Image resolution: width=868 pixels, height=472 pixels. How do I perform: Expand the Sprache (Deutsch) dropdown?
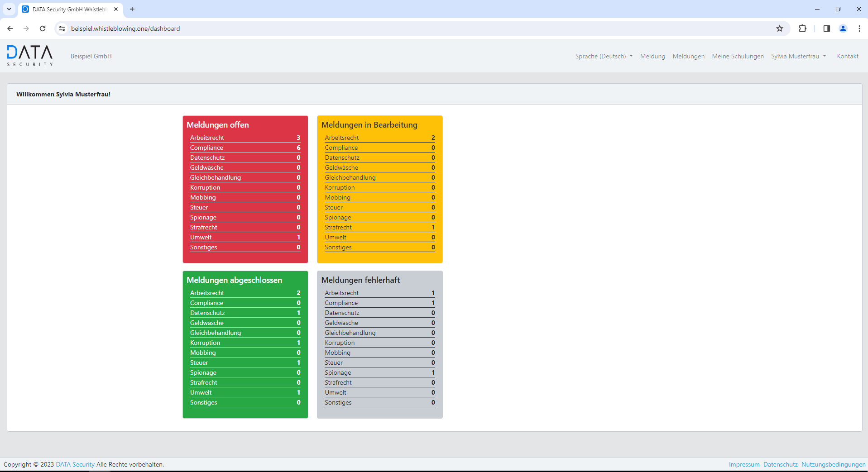pos(604,56)
